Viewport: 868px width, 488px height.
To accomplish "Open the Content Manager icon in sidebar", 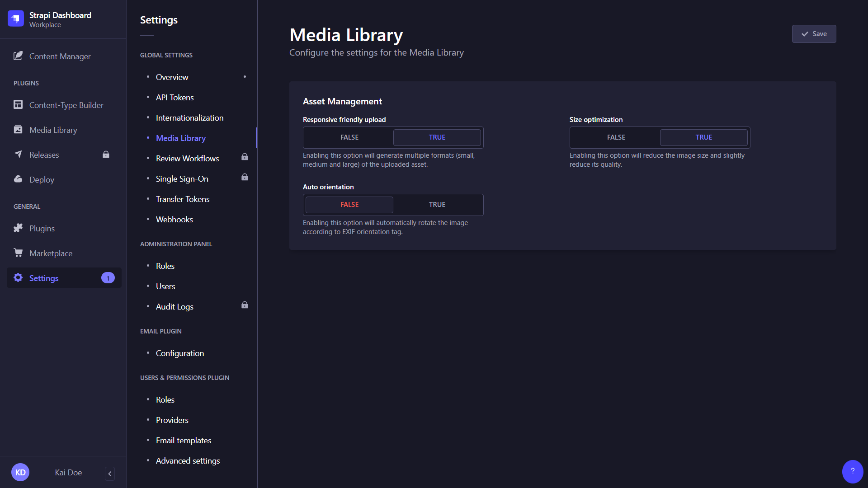I will click(18, 56).
